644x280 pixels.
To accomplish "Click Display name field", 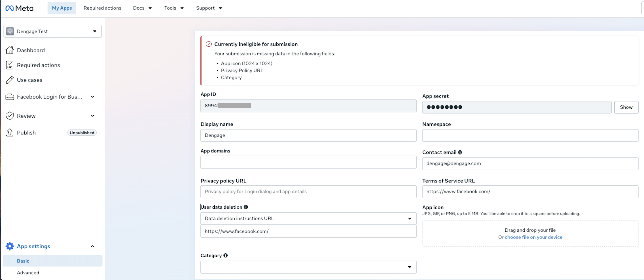I will click(308, 135).
